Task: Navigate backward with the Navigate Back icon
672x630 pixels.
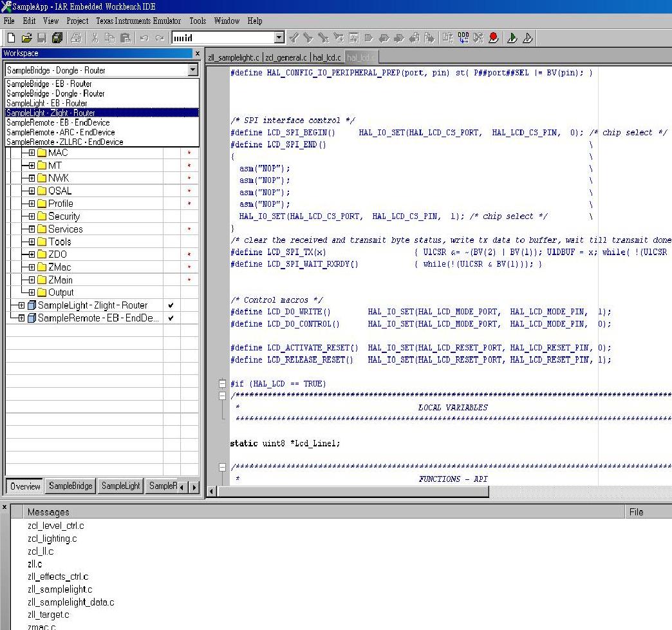Action: (x=414, y=38)
